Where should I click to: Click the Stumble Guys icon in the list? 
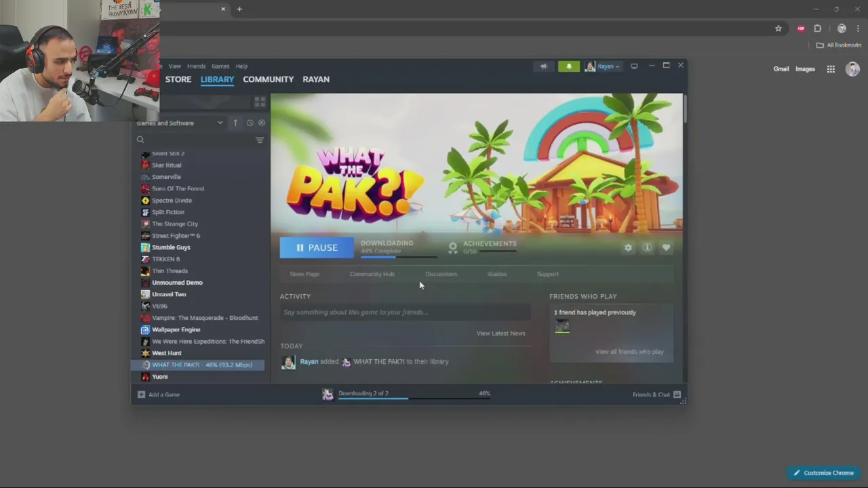coord(145,247)
